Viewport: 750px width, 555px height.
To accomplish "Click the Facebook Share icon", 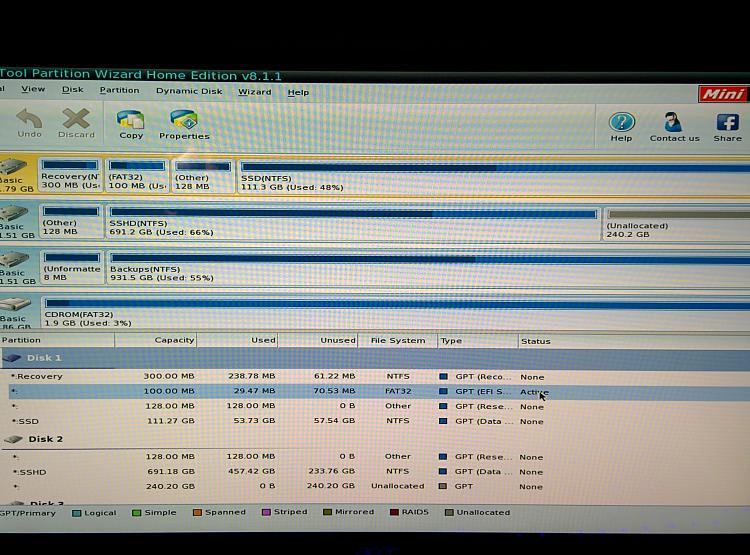I will pos(727,122).
